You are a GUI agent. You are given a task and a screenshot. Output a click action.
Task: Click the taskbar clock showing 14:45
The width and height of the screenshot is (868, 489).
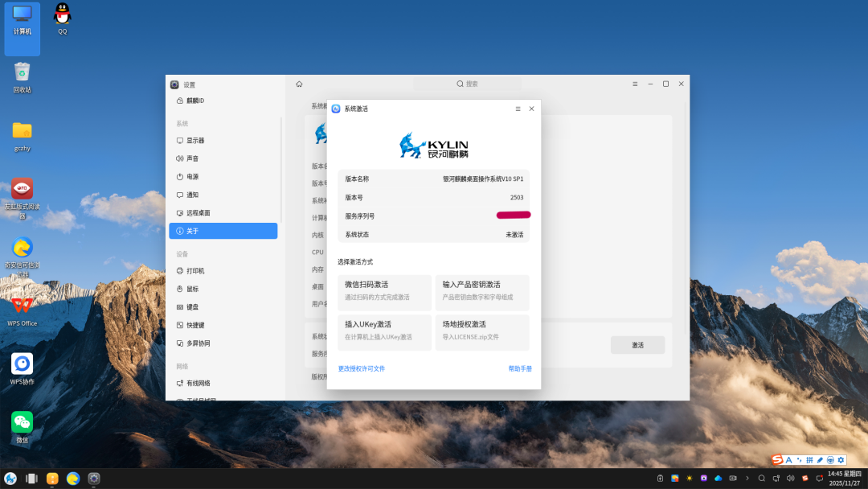coord(845,478)
